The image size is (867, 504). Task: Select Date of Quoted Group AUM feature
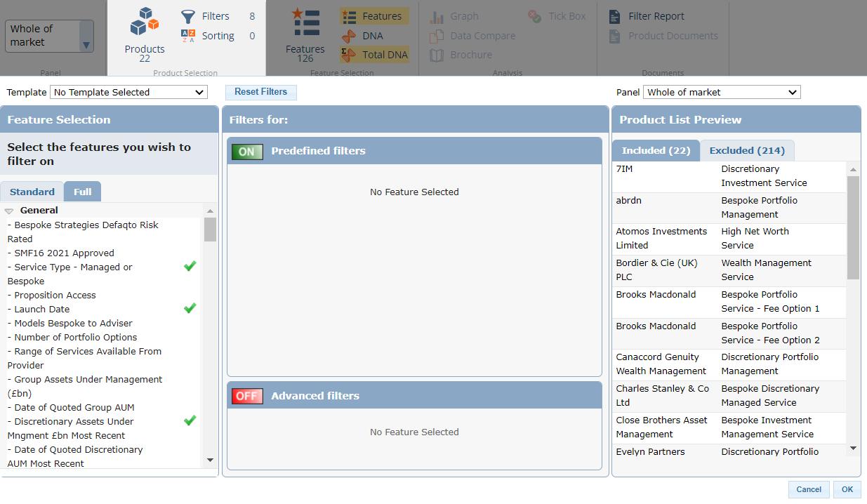coord(71,407)
